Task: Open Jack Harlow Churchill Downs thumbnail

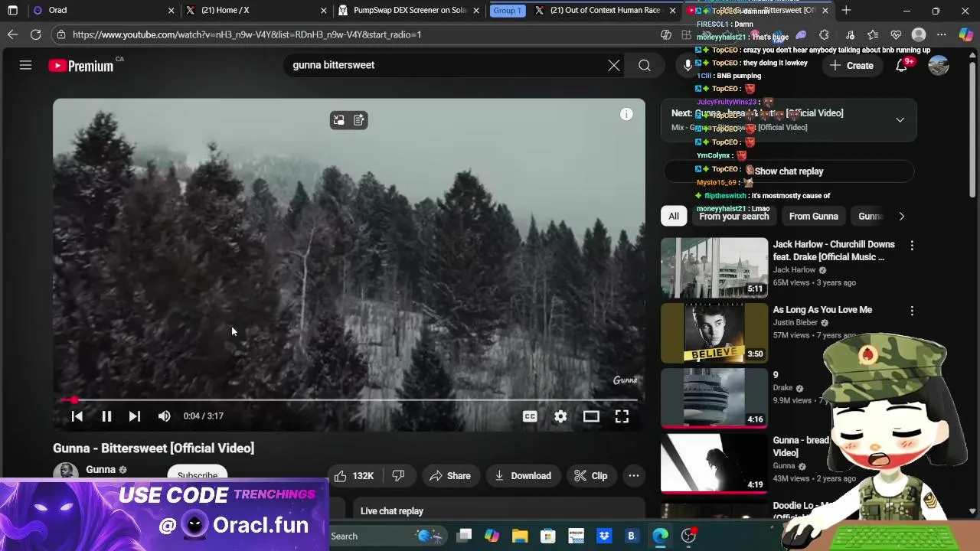Action: (x=714, y=268)
